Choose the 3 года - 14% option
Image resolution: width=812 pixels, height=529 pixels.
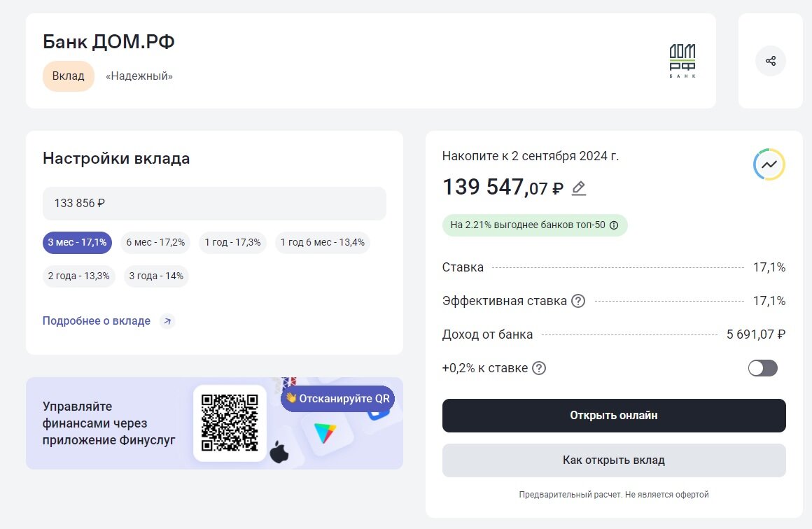(x=156, y=276)
